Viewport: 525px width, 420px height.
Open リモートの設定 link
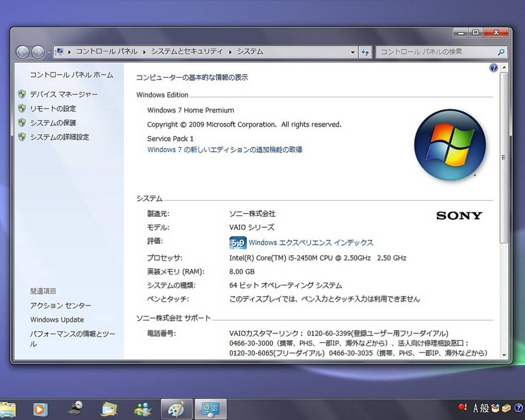(x=53, y=108)
